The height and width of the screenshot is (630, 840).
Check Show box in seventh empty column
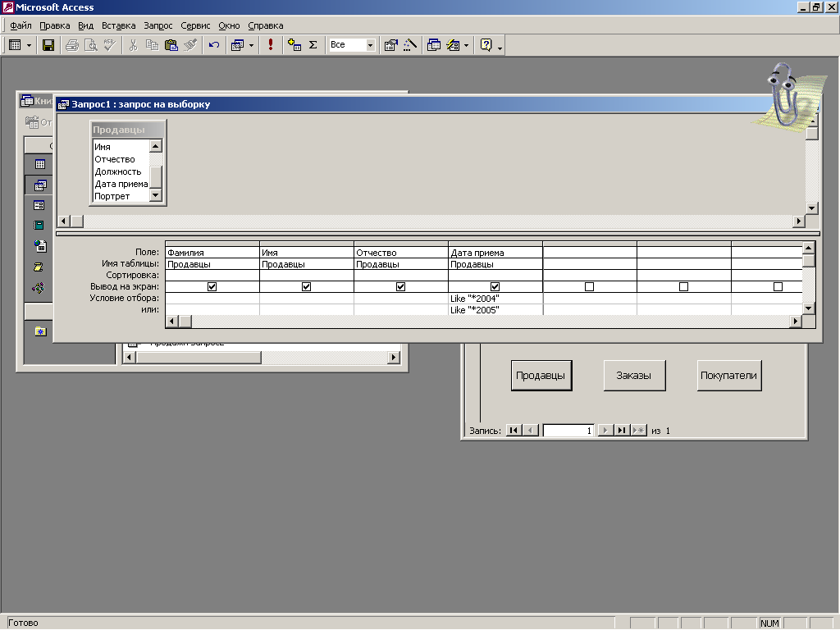[778, 286]
